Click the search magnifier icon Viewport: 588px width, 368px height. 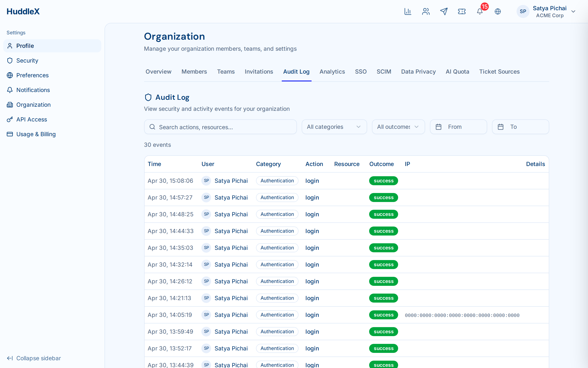pos(152,127)
